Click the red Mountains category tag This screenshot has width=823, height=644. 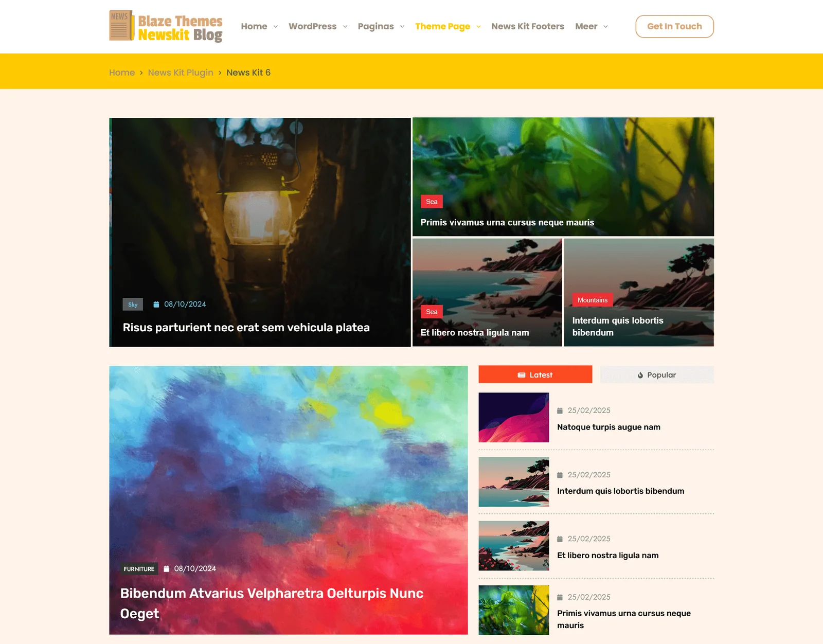pos(593,300)
